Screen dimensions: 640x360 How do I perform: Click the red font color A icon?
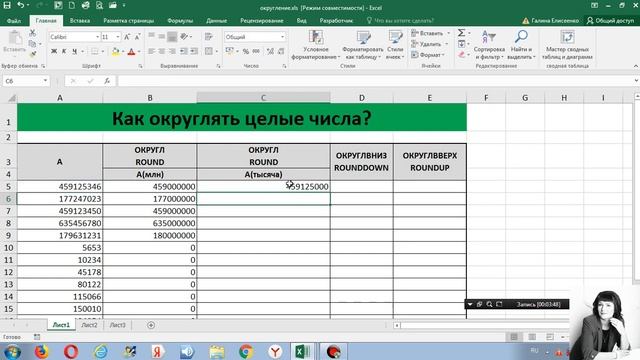tap(131, 51)
